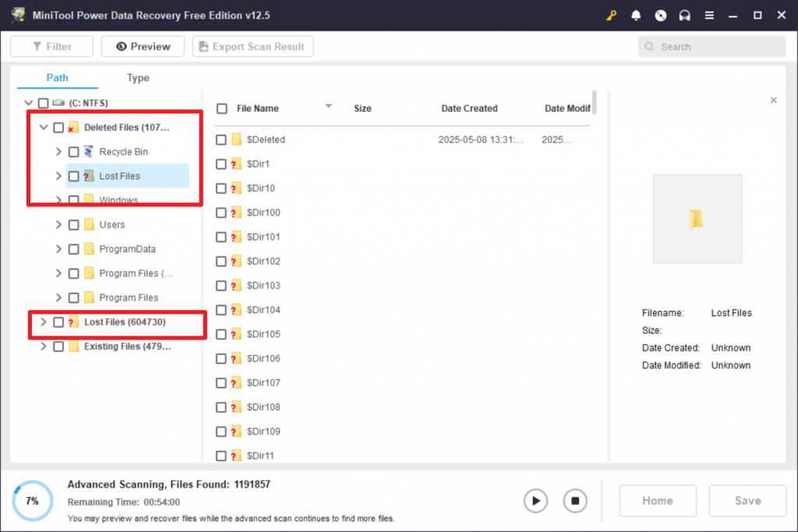Open the File Name sort dropdown arrow
The image size is (798, 532).
(x=328, y=105)
